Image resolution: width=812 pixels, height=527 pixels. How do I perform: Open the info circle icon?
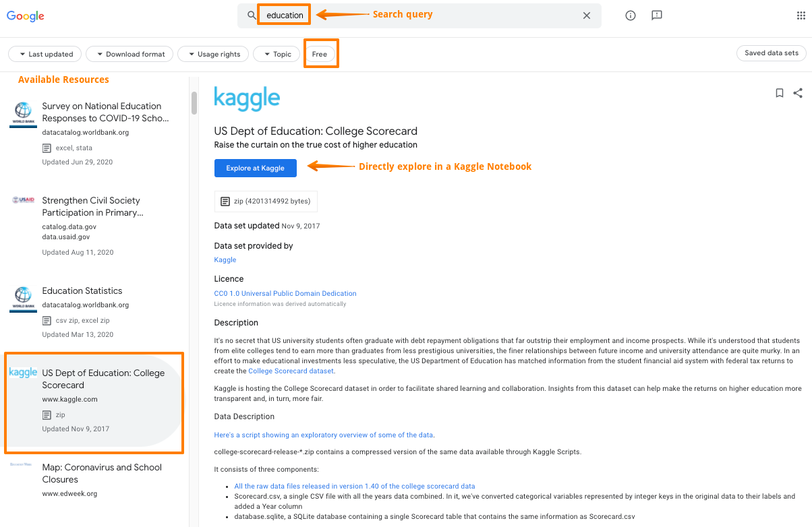pos(631,15)
